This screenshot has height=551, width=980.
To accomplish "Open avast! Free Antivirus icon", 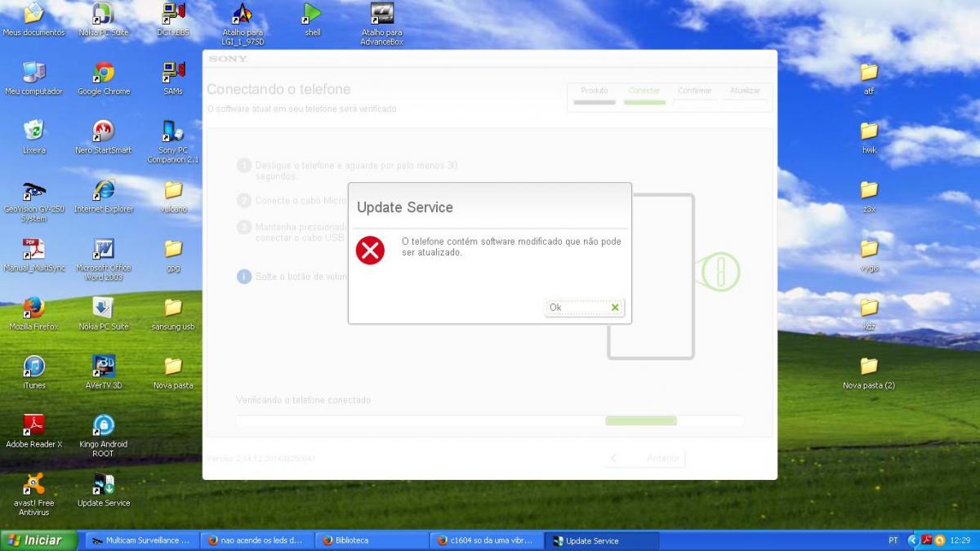I will 33,495.
